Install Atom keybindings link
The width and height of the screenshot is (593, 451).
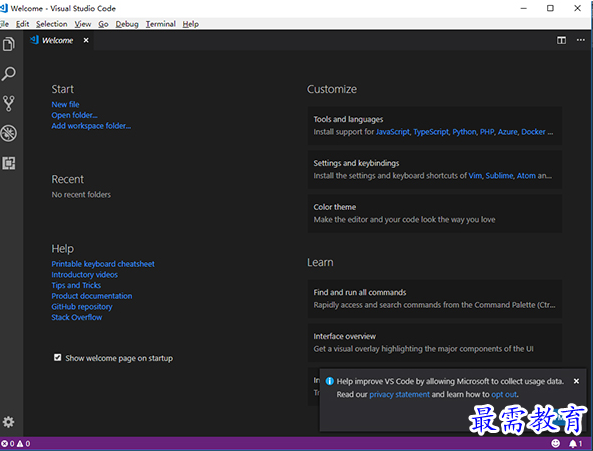526,175
